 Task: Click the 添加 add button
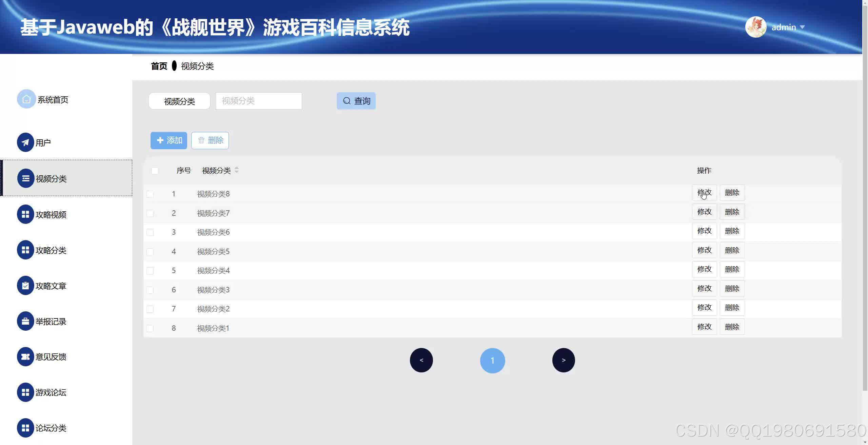[x=169, y=140]
